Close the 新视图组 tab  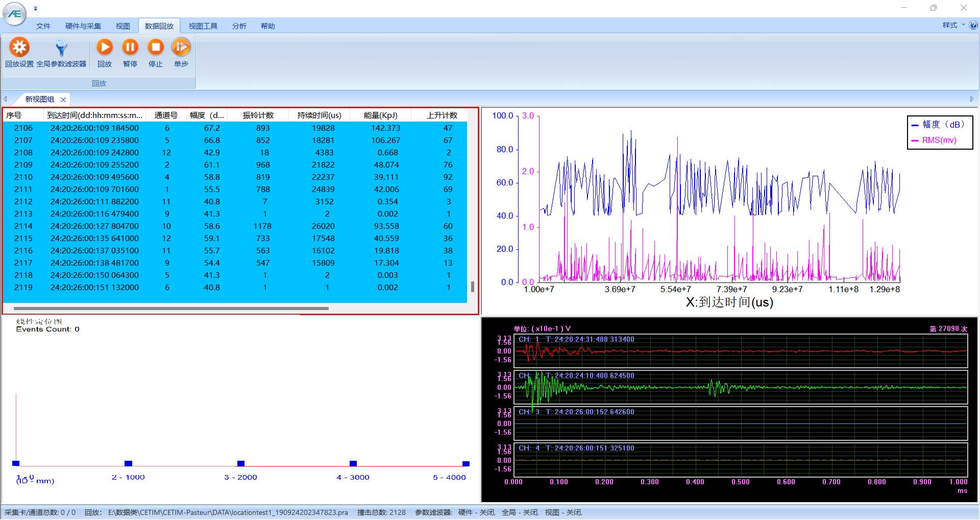click(63, 100)
